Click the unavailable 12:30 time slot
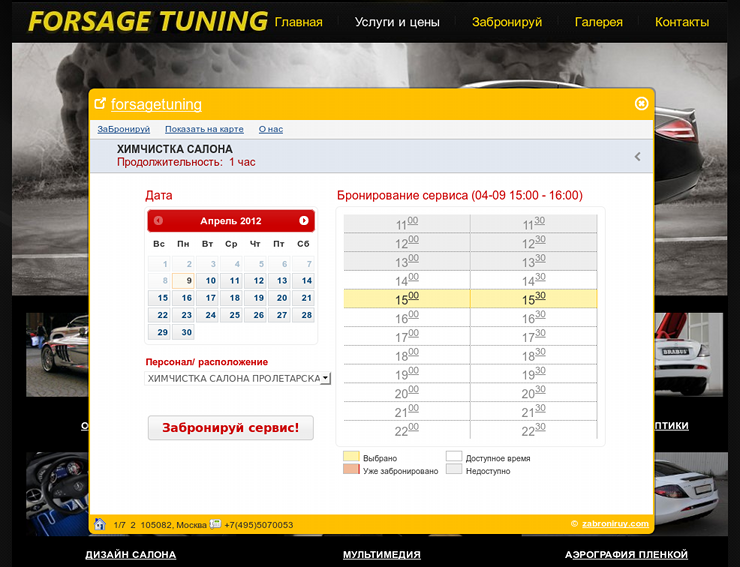The height and width of the screenshot is (567, 740). [x=534, y=243]
